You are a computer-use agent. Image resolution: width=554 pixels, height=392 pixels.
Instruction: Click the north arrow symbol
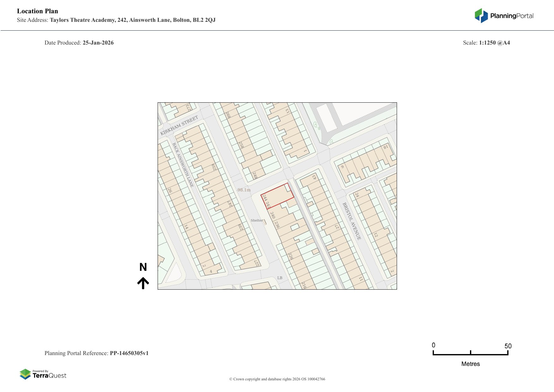coord(143,283)
